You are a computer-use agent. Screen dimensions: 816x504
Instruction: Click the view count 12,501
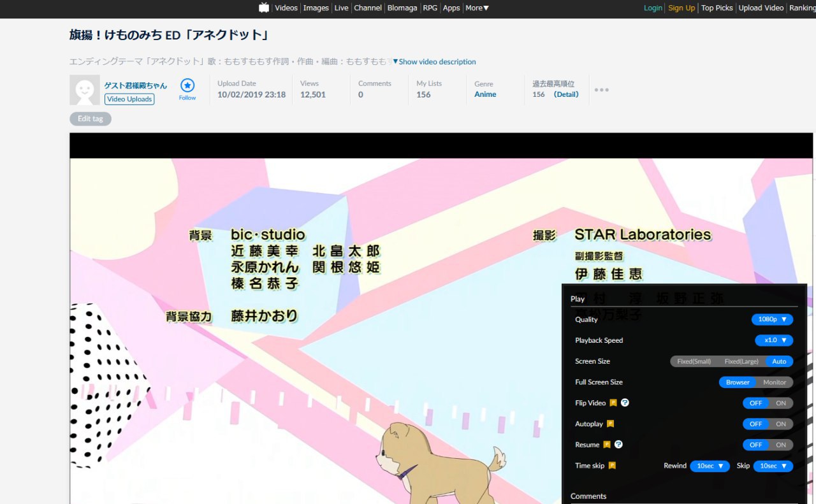tap(313, 94)
